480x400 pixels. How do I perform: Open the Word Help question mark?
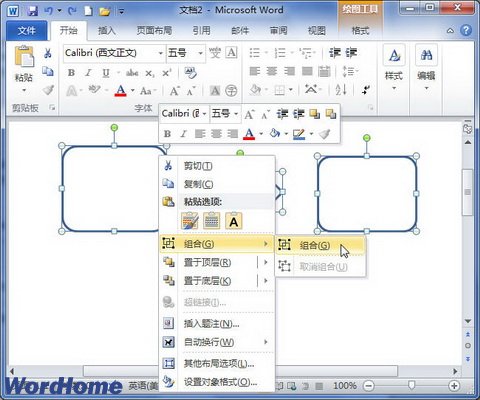[x=466, y=30]
